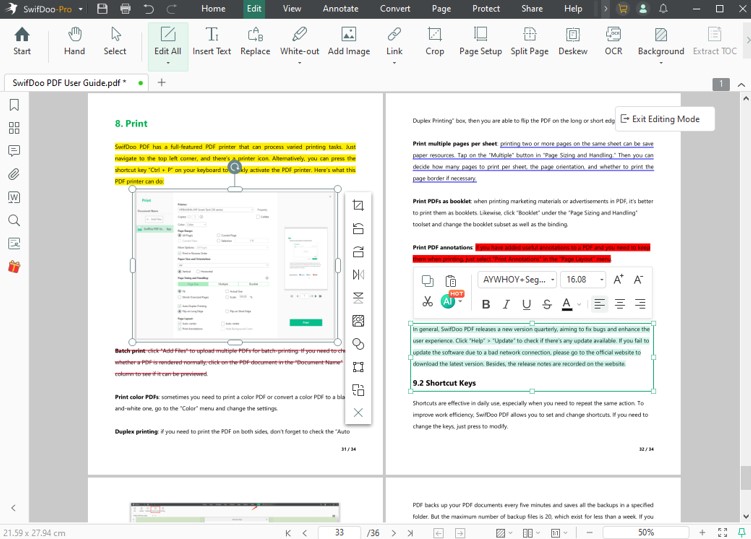Set center text alignment
The width and height of the screenshot is (751, 539).
click(620, 304)
